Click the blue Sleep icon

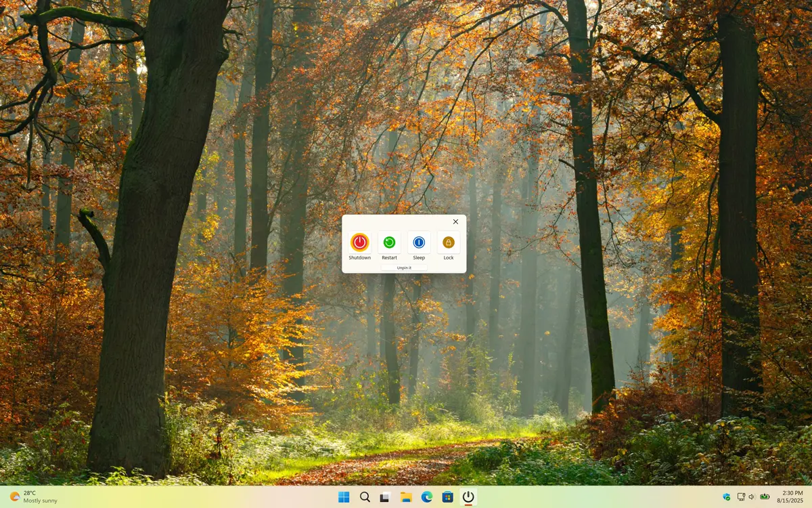tap(419, 242)
